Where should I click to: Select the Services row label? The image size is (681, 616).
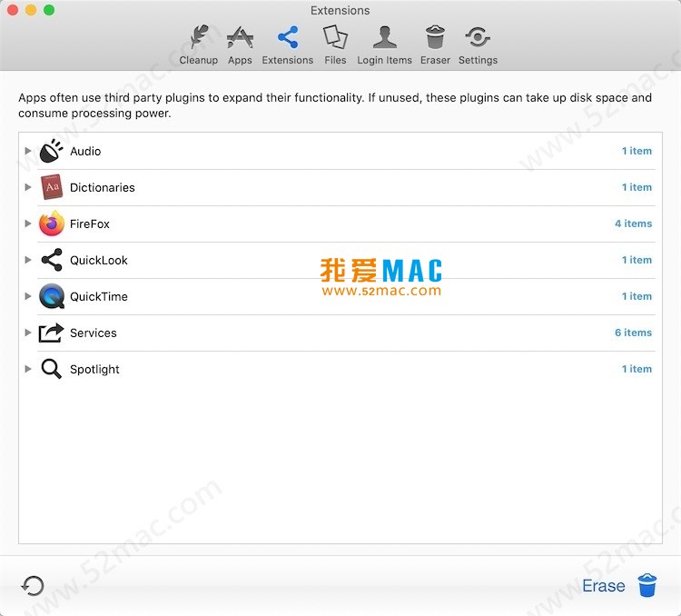(x=94, y=333)
